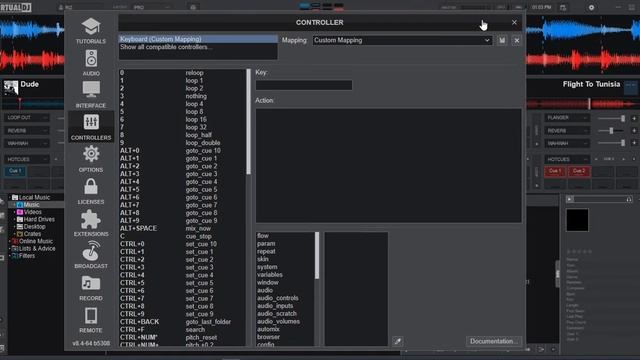Open the Tutorials settings section
640x360 pixels.
[91, 31]
